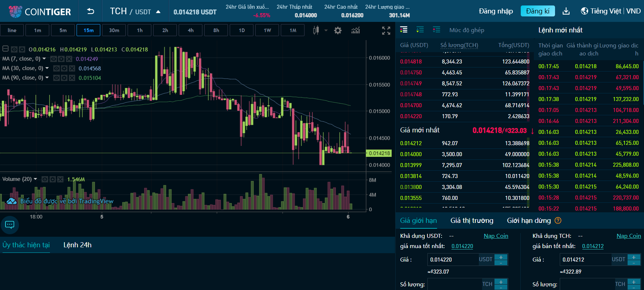
Task: Click the back arrow icon beside the logo
Action: pyautogui.click(x=90, y=11)
